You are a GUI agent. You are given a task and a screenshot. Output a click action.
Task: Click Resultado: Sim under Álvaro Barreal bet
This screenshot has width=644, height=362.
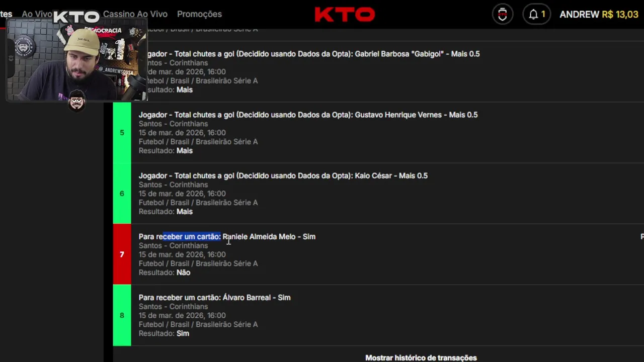164,333
